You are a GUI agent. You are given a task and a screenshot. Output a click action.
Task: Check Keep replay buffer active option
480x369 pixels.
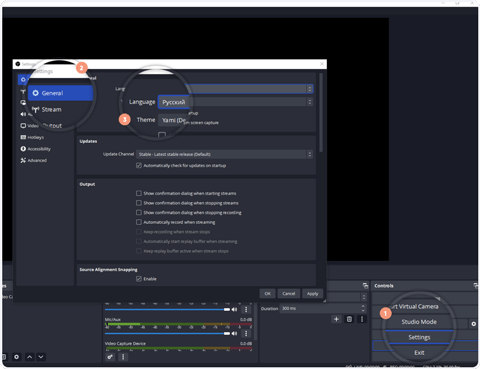tap(139, 251)
